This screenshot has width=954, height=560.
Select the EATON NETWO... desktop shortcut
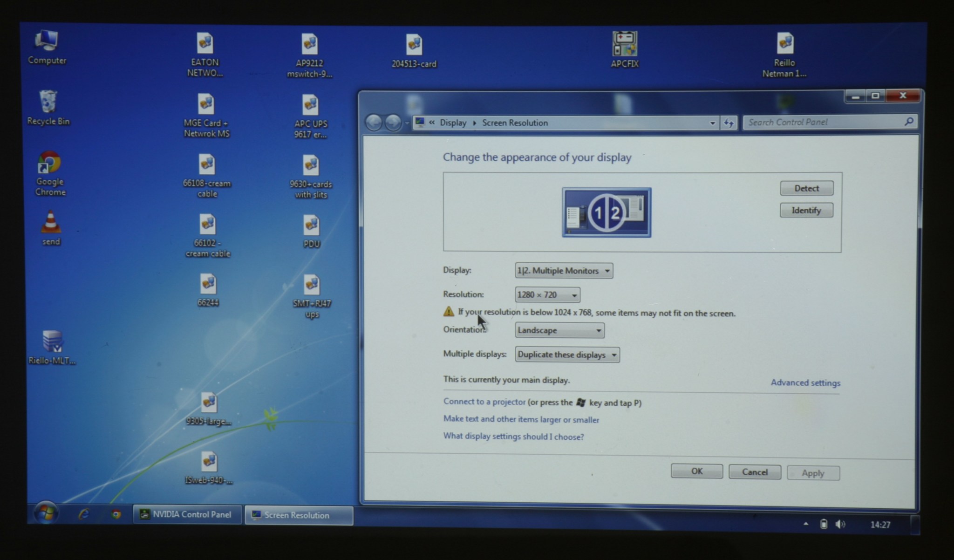pos(205,55)
